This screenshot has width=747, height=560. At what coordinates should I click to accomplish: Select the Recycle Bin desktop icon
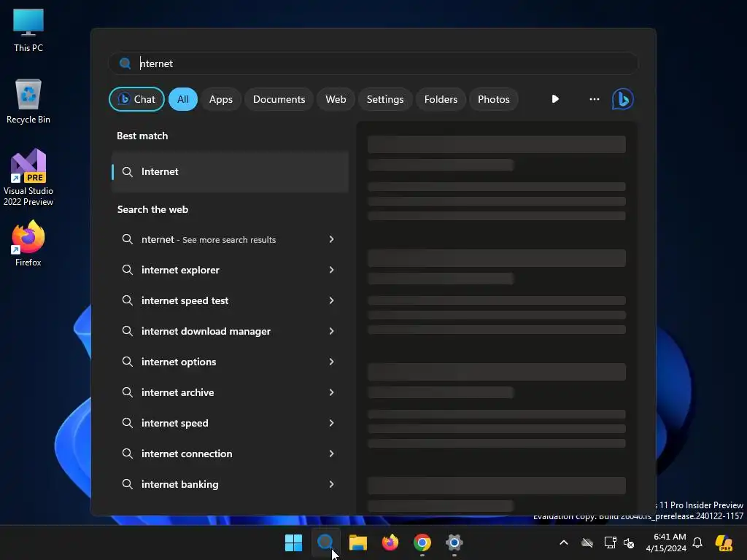(x=28, y=101)
